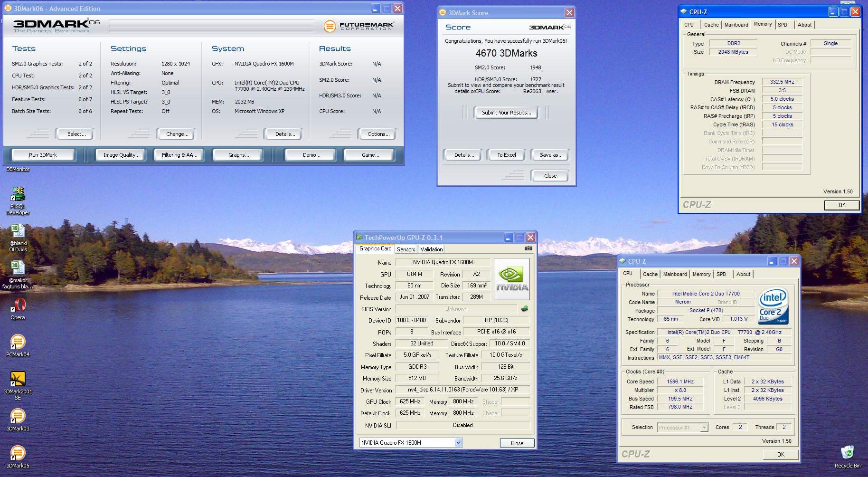This screenshot has height=477, width=868.
Task: Switch to Validation tab in GPU-Z
Action: [431, 249]
